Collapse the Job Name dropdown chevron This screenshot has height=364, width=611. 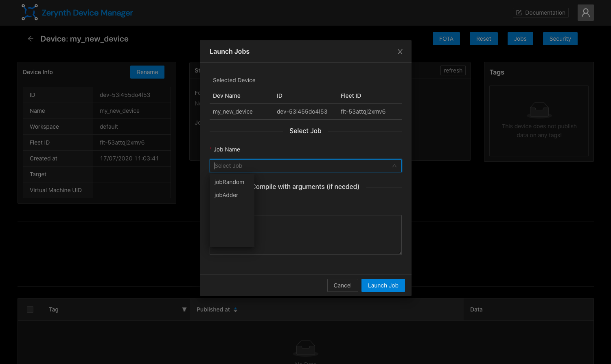[x=394, y=166]
